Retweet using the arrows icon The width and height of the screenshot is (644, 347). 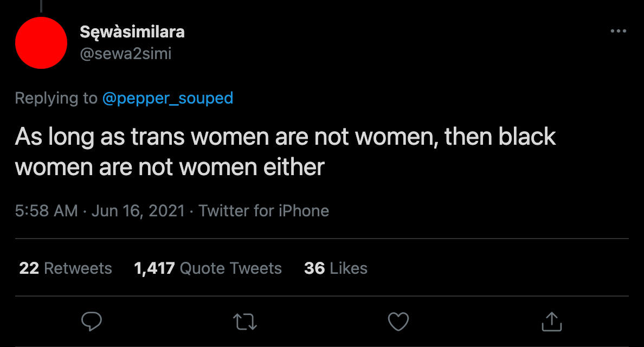(245, 322)
